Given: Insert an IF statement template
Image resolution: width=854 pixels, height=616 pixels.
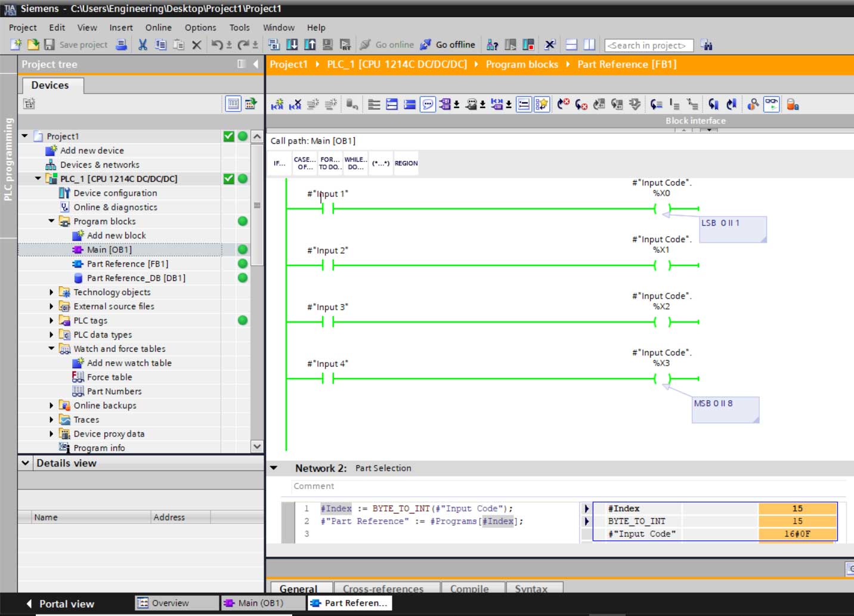Looking at the screenshot, I should 280,163.
